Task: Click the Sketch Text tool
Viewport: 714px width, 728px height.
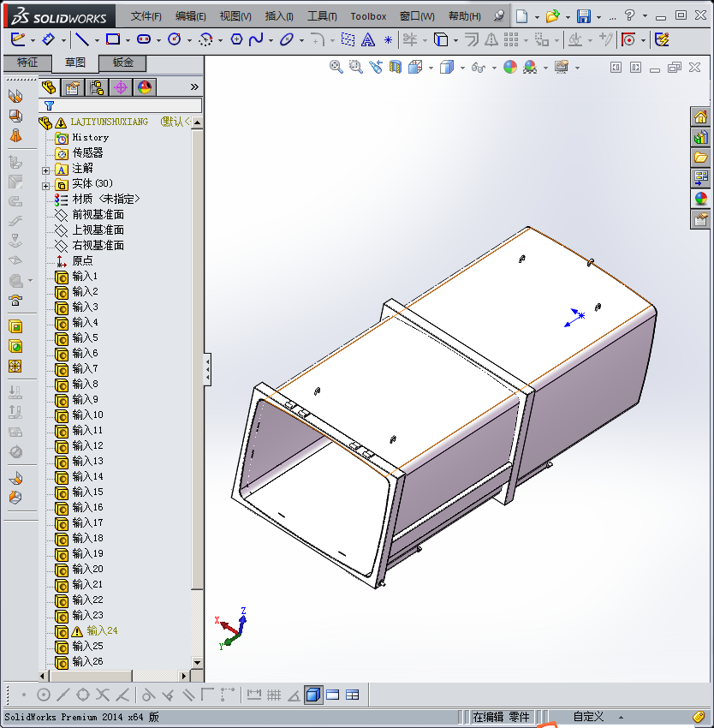Action: pos(367,40)
